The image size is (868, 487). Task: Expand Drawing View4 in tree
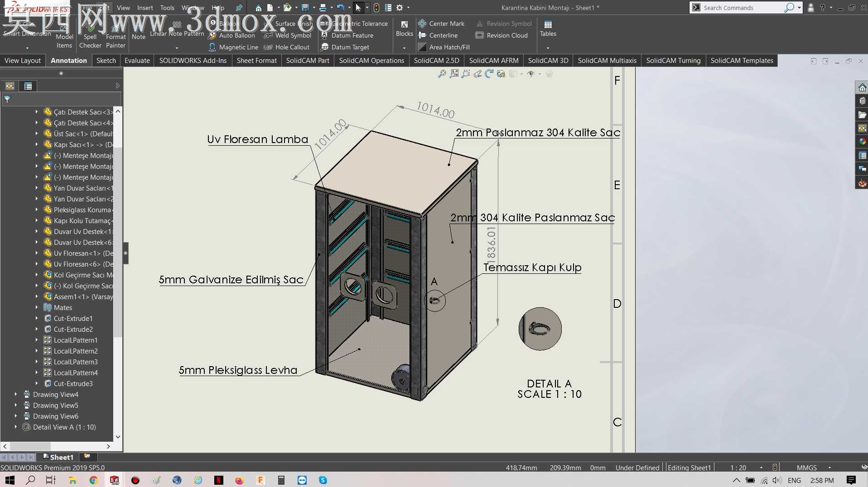(x=16, y=394)
